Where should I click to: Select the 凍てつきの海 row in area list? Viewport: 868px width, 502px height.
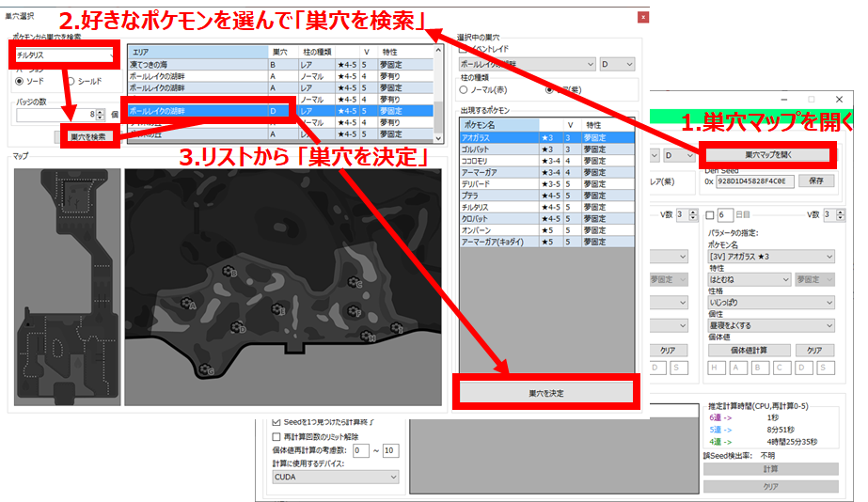point(280,65)
